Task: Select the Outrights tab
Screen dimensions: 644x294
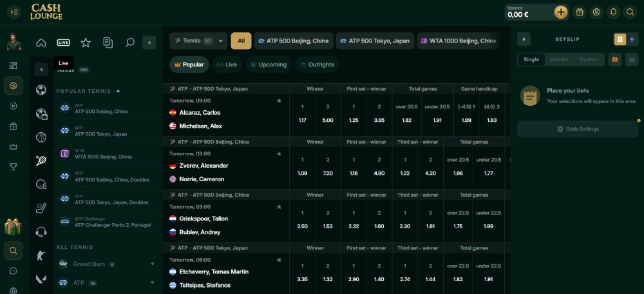Action: coord(317,64)
